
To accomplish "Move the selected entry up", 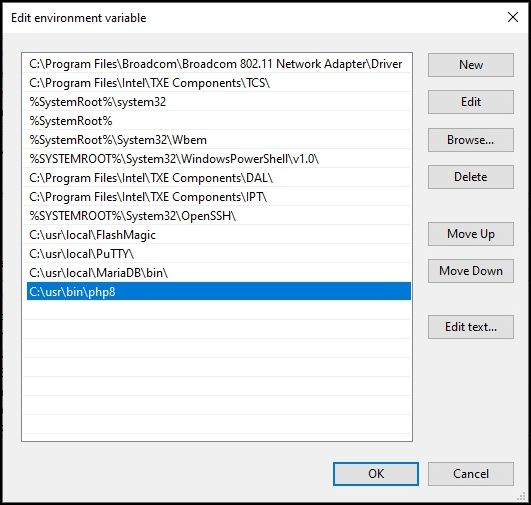I will [x=471, y=234].
